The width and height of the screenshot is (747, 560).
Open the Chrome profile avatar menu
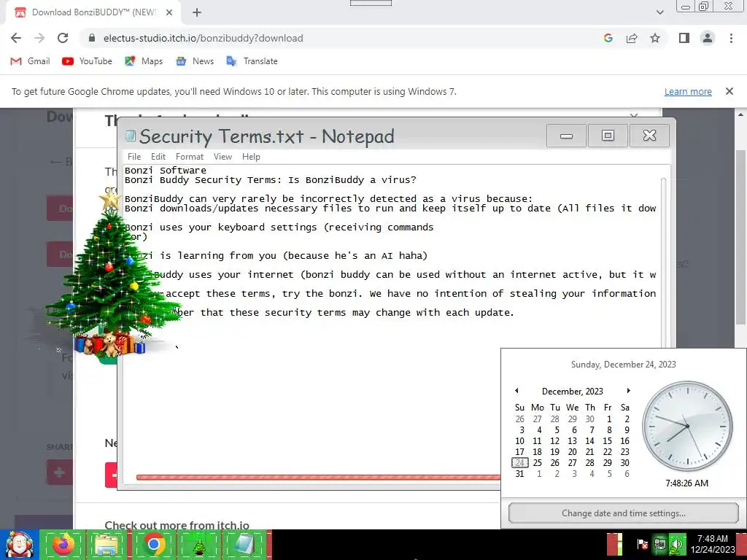[x=708, y=38]
